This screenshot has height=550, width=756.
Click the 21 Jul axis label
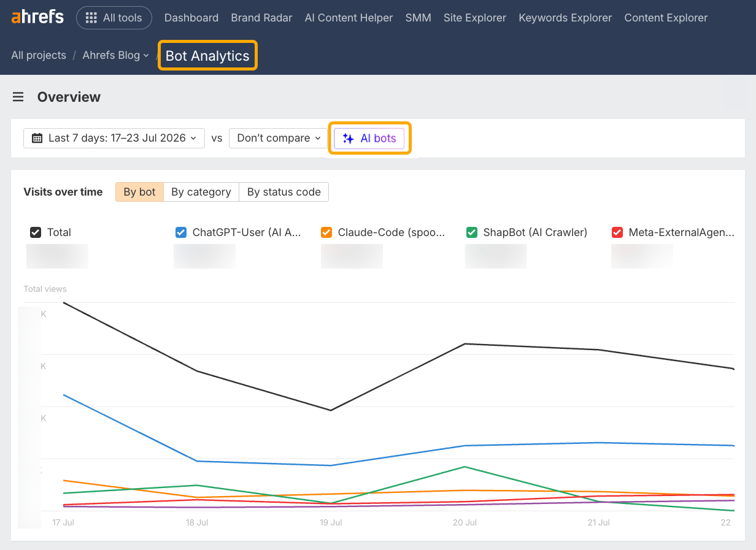coord(598,523)
